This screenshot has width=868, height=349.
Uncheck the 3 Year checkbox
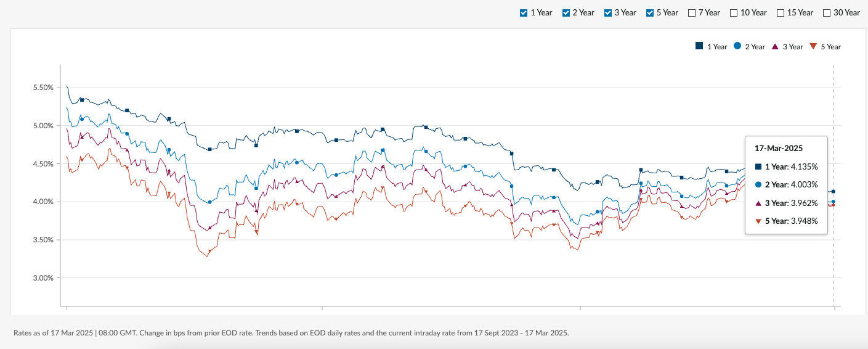point(608,12)
